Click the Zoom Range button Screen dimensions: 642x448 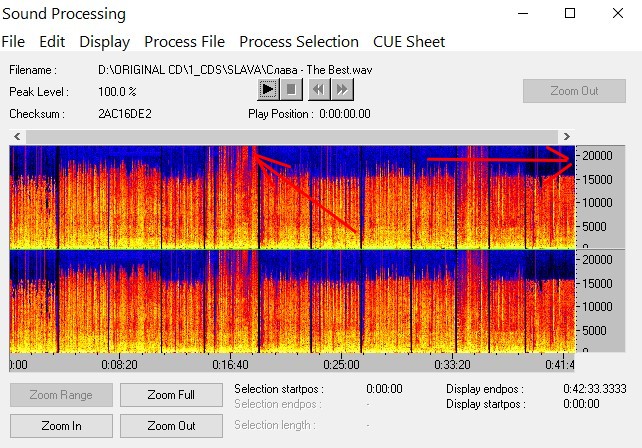click(x=61, y=395)
